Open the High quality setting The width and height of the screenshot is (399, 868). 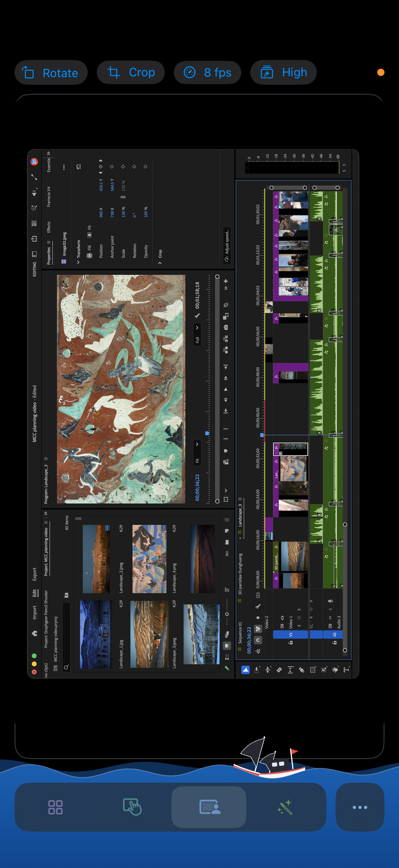click(283, 72)
